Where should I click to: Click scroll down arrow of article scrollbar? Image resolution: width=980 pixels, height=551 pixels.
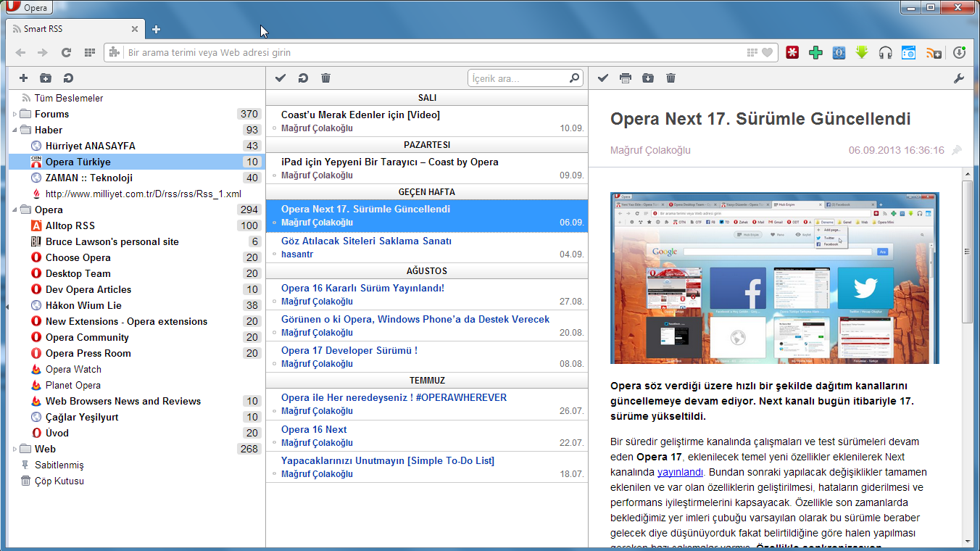coord(967,541)
